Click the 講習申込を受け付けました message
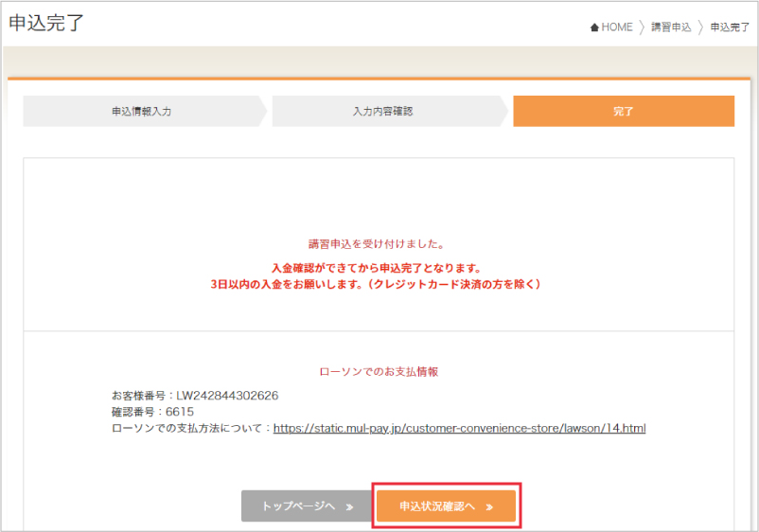The image size is (759, 532). coord(379,243)
